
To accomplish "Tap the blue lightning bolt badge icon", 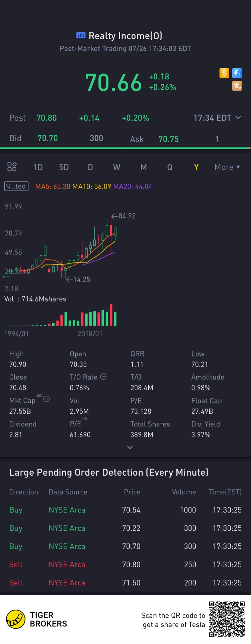I will 237,73.
